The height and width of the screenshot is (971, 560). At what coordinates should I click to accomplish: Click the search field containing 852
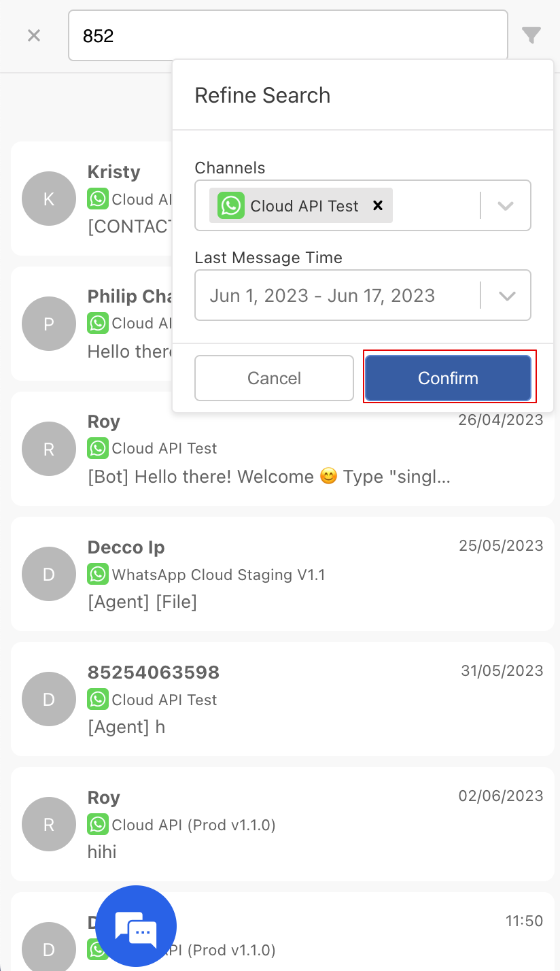(x=287, y=35)
